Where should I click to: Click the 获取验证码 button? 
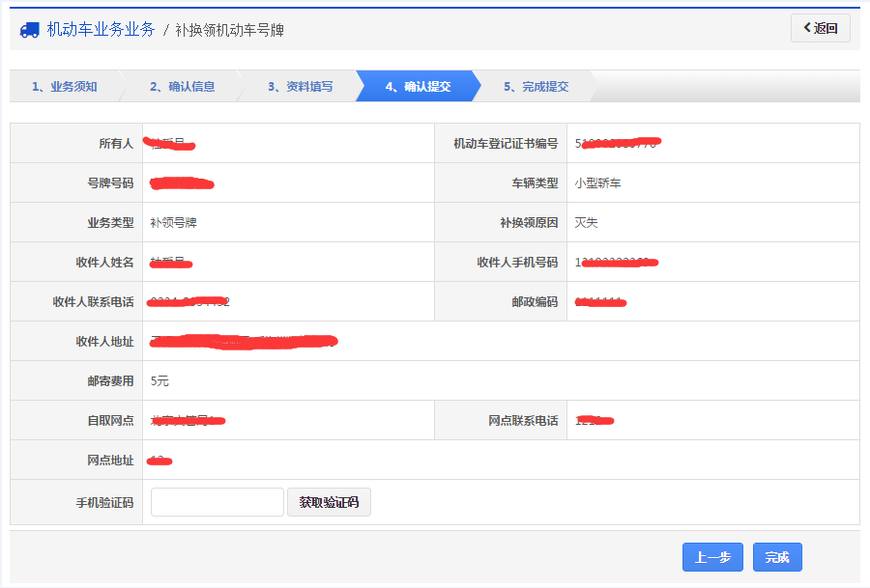click(x=329, y=502)
